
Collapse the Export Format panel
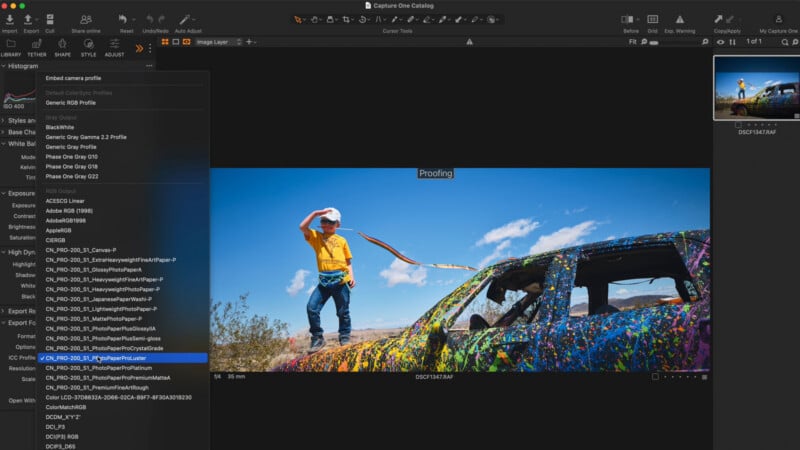tap(4, 322)
